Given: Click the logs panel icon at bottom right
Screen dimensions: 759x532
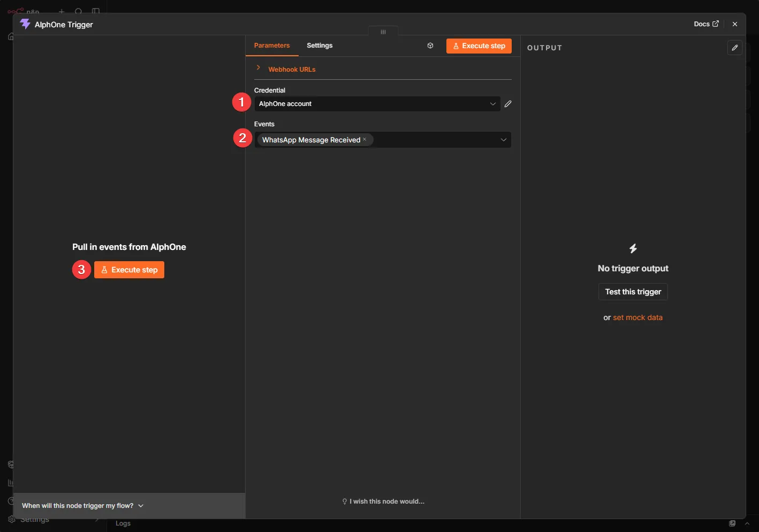Looking at the screenshot, I should pyautogui.click(x=732, y=523).
